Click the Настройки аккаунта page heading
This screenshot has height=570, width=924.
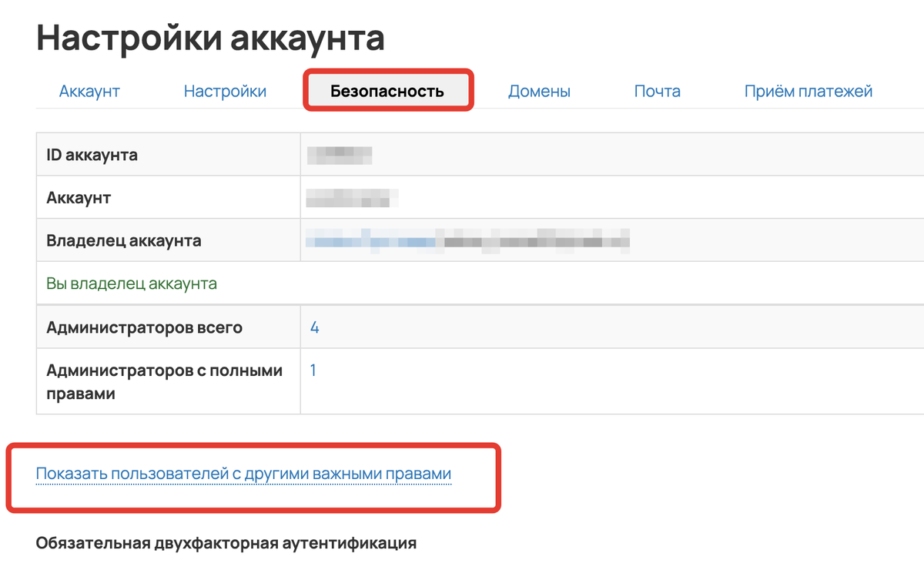click(210, 38)
